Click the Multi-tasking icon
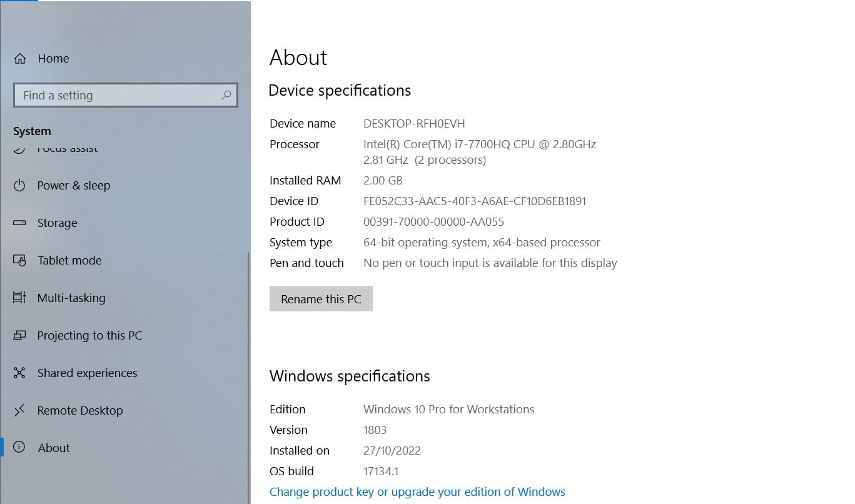The image size is (855, 504). [x=19, y=298]
